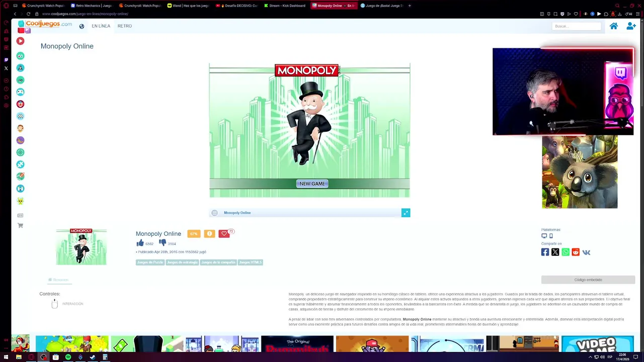
Task: Click the desktop platform icon
Action: [544, 236]
